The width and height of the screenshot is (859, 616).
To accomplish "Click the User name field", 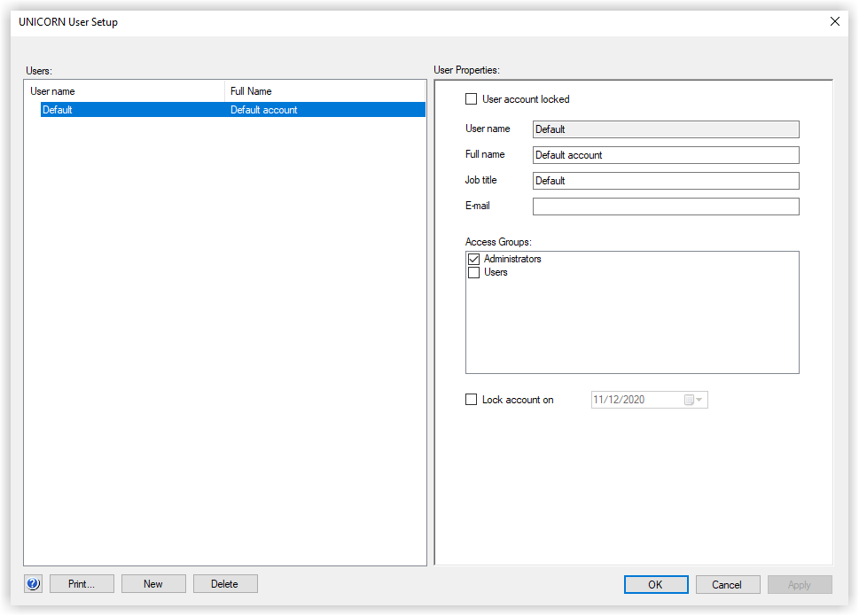I will (x=666, y=129).
